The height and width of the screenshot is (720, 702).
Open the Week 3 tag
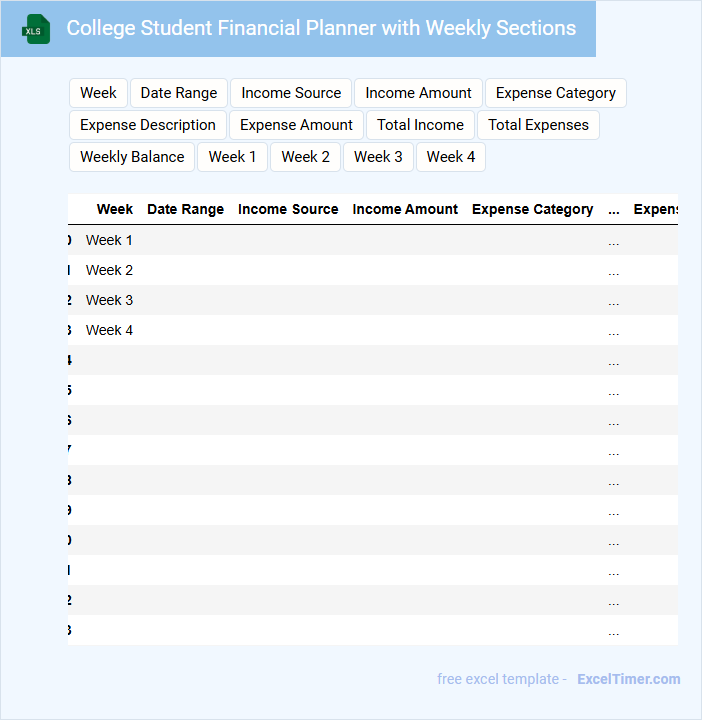tap(378, 157)
